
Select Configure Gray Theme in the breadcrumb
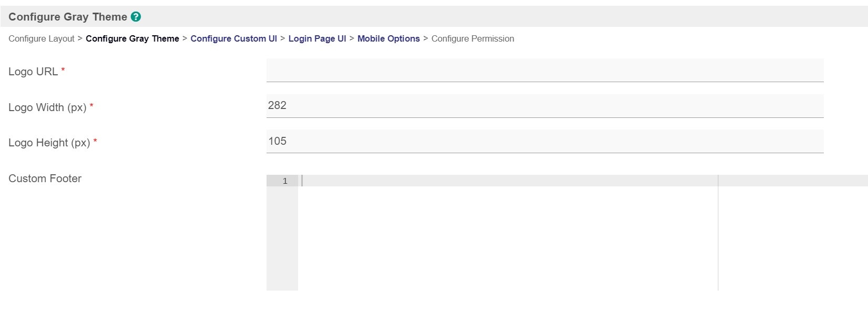click(132, 39)
